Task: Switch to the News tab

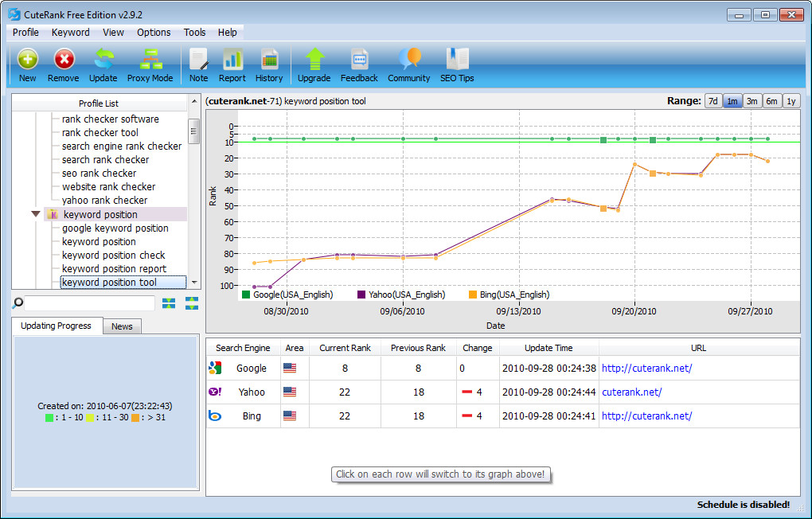Action: point(123,326)
